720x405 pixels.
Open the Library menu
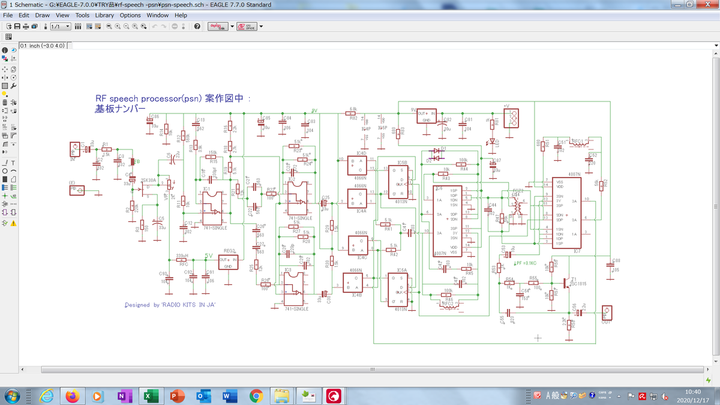point(104,16)
